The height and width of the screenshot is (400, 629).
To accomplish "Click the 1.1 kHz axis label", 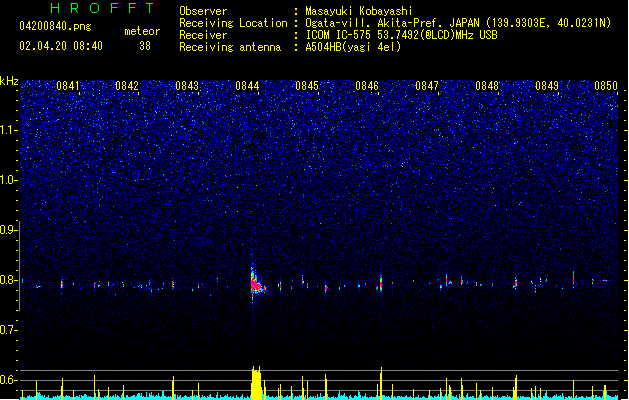I will (9, 130).
